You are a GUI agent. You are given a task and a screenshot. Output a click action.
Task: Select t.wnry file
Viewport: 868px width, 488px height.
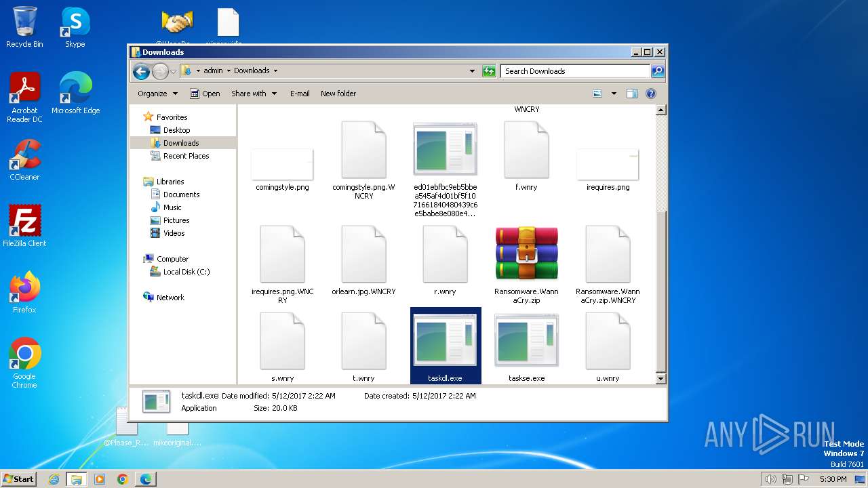[x=363, y=347]
